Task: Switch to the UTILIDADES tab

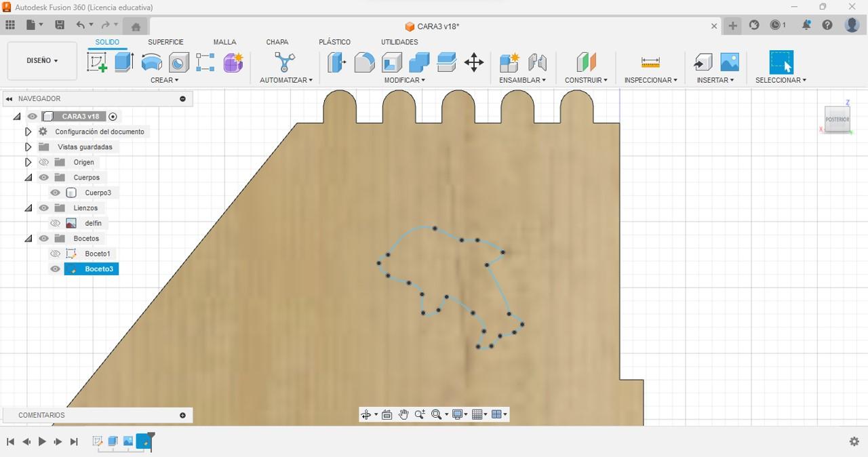Action: tap(399, 42)
